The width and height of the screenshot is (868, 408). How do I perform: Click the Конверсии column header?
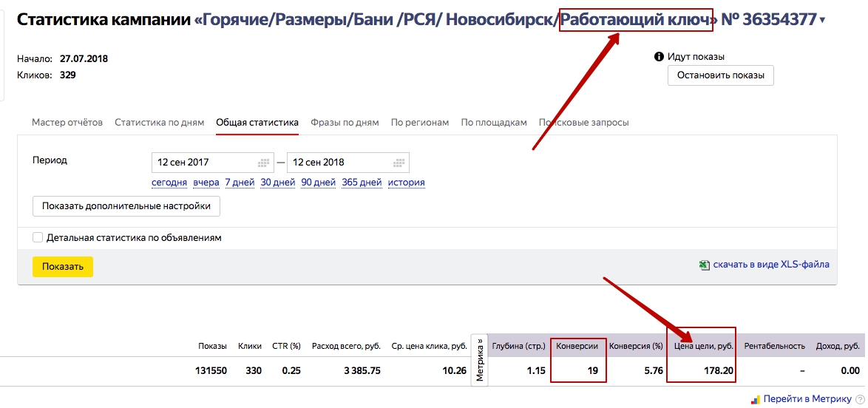click(x=577, y=346)
